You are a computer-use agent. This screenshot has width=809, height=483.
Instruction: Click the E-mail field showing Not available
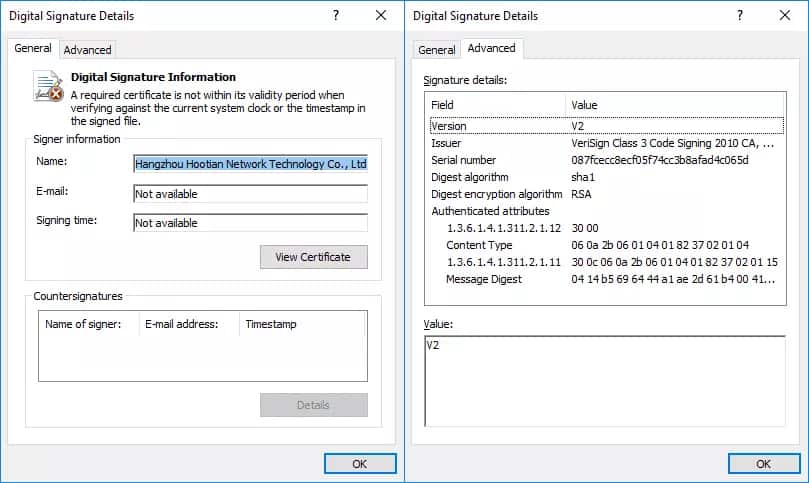point(250,194)
